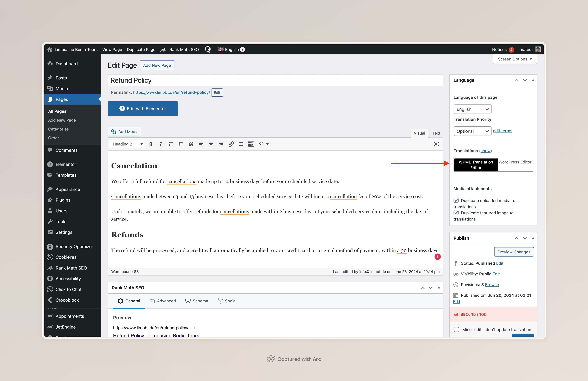This screenshot has width=588, height=381.
Task: Open the language help question mark icon
Action: click(x=243, y=49)
